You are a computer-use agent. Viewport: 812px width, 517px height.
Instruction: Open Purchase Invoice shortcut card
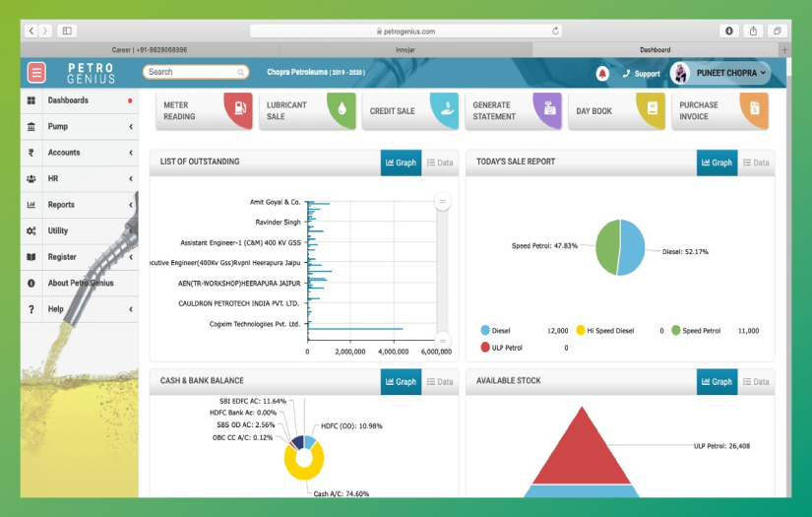point(719,111)
